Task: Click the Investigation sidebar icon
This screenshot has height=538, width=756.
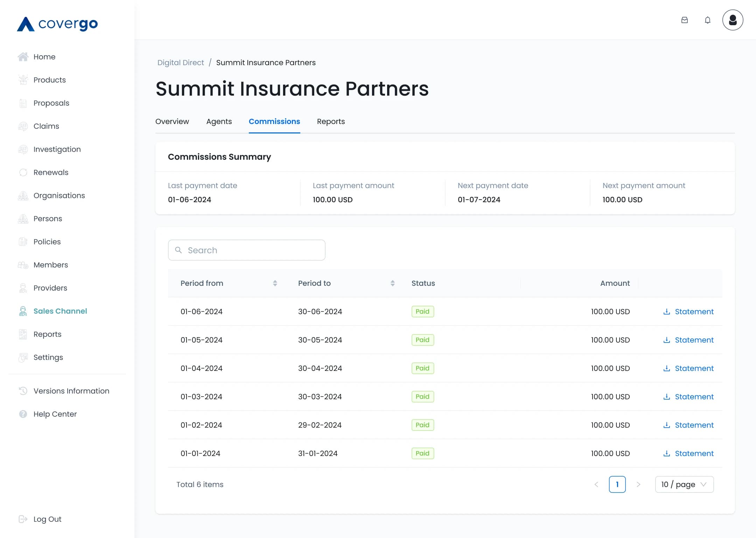Action: tap(23, 149)
